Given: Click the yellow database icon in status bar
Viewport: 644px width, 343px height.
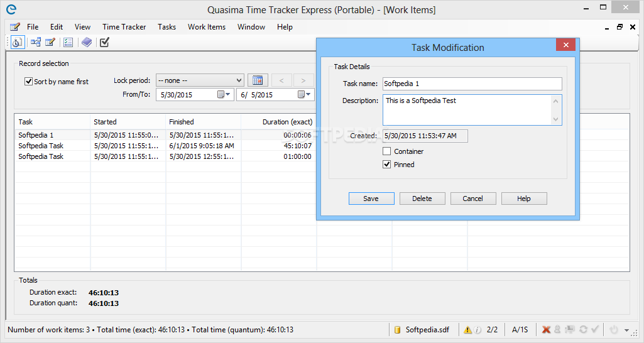Looking at the screenshot, I should pos(397,330).
